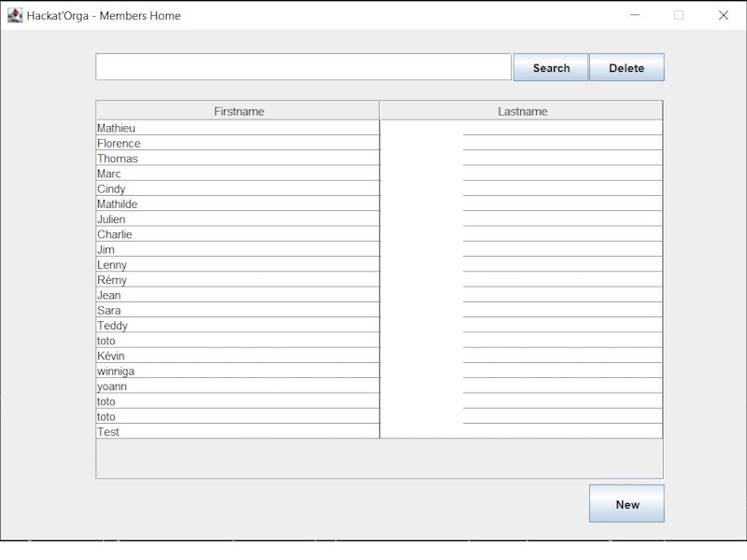Click the Lastname column header

(x=522, y=111)
